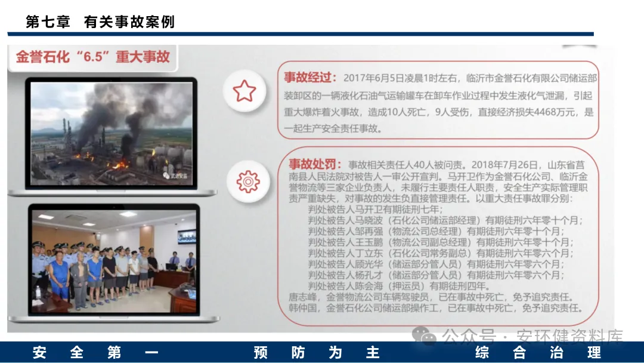
Task: Click the footer text 综合治理
Action: tap(538, 353)
